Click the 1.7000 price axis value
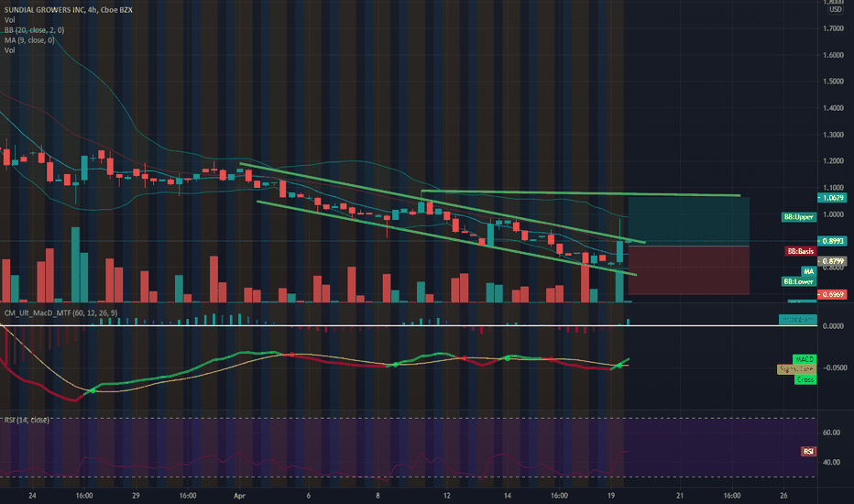The height and width of the screenshot is (504, 854). coord(833,28)
